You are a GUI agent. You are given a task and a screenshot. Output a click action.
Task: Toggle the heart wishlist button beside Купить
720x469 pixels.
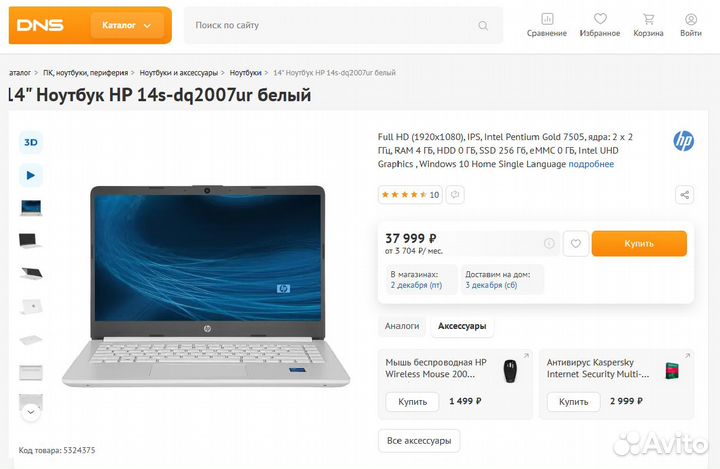(x=576, y=243)
